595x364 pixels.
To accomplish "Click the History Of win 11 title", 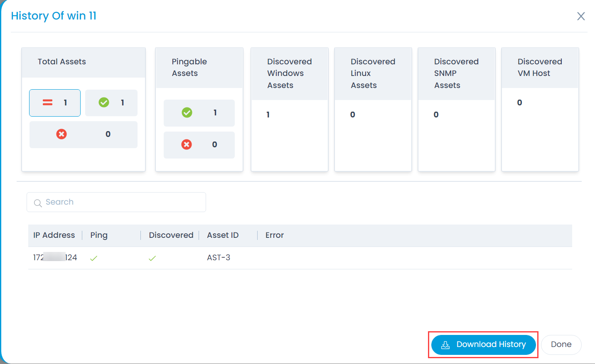I will pyautogui.click(x=54, y=16).
